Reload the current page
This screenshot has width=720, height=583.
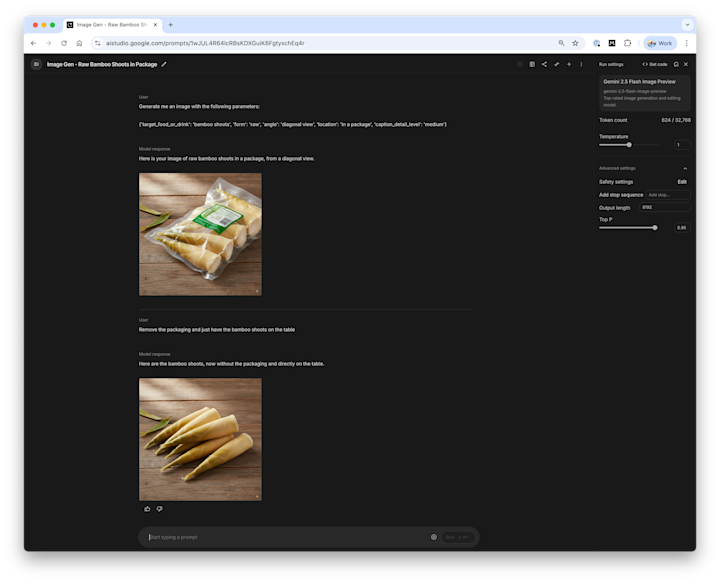point(64,43)
